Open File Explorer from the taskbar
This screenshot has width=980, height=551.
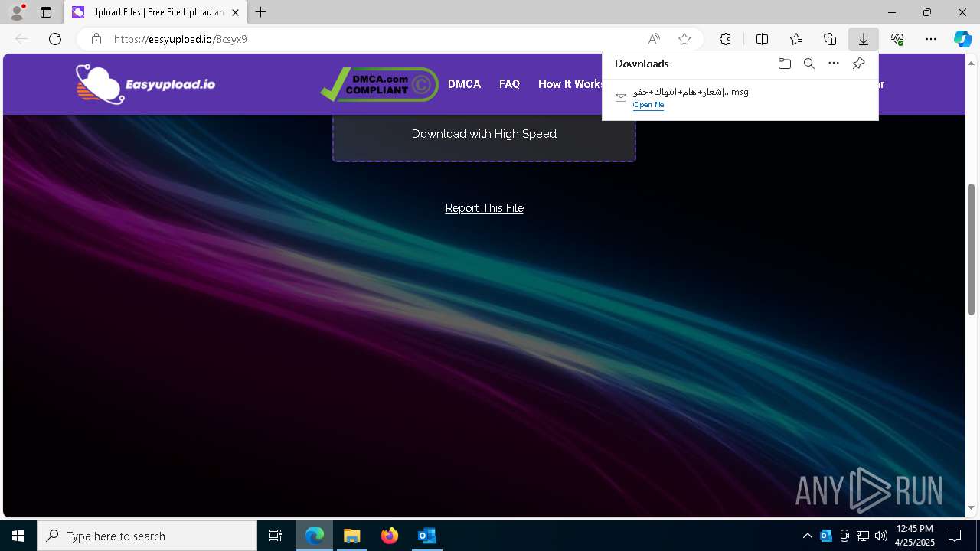(x=352, y=536)
